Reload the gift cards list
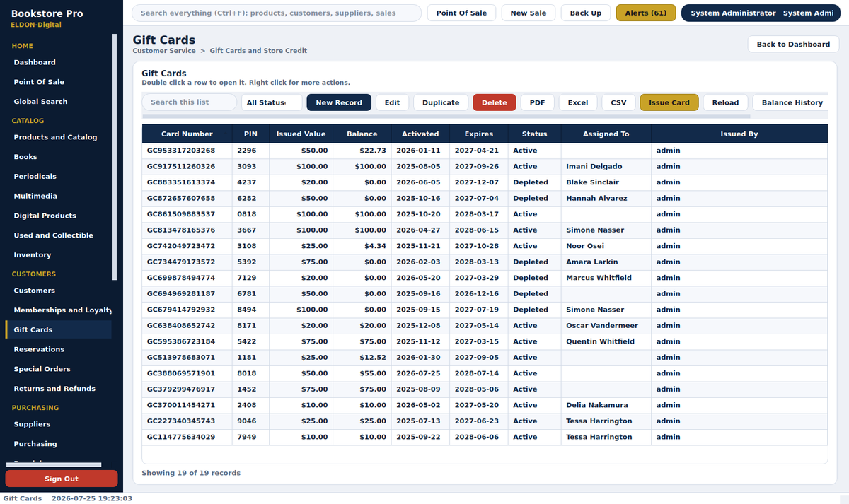This screenshot has height=504, width=849. coord(725,102)
